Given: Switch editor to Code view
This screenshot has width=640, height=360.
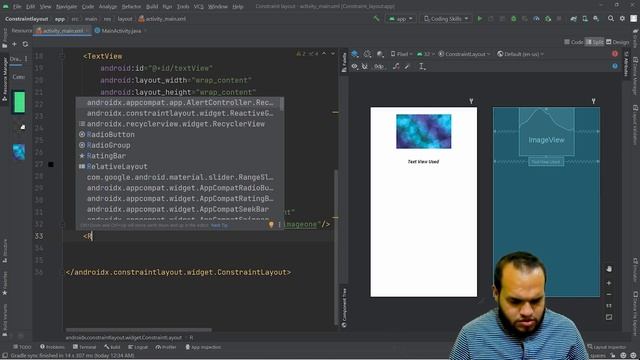Looking at the screenshot, I should [573, 42].
